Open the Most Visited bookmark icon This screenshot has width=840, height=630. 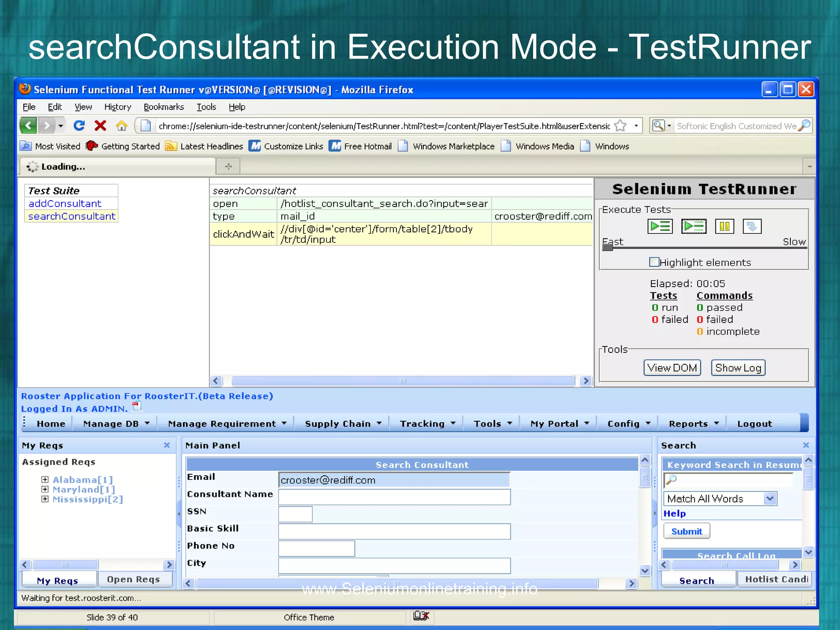click(x=25, y=146)
